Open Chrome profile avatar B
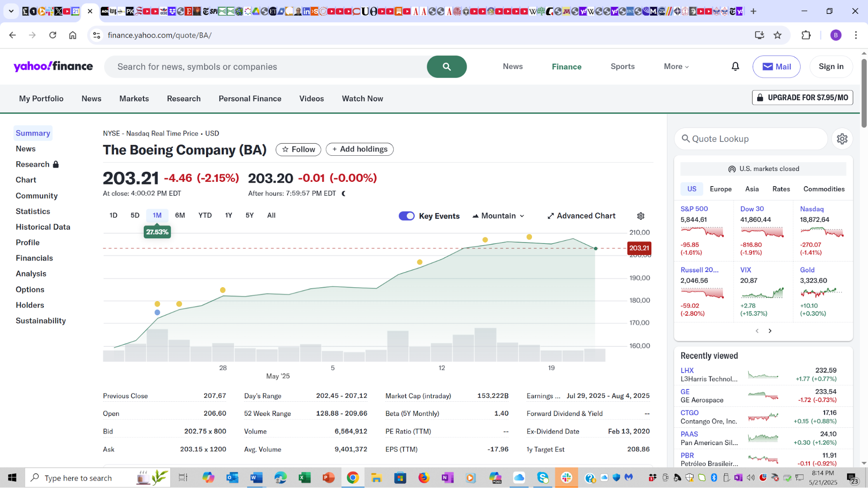868x488 pixels. [x=835, y=35]
